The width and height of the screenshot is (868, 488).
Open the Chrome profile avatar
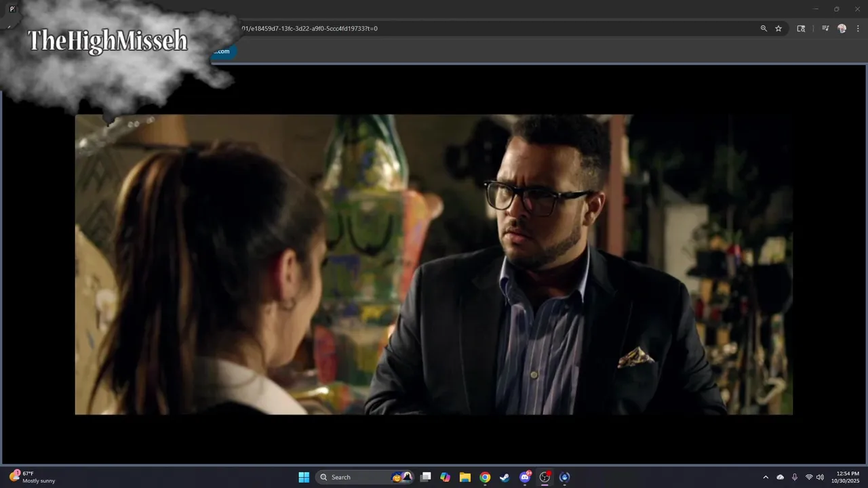pos(842,28)
